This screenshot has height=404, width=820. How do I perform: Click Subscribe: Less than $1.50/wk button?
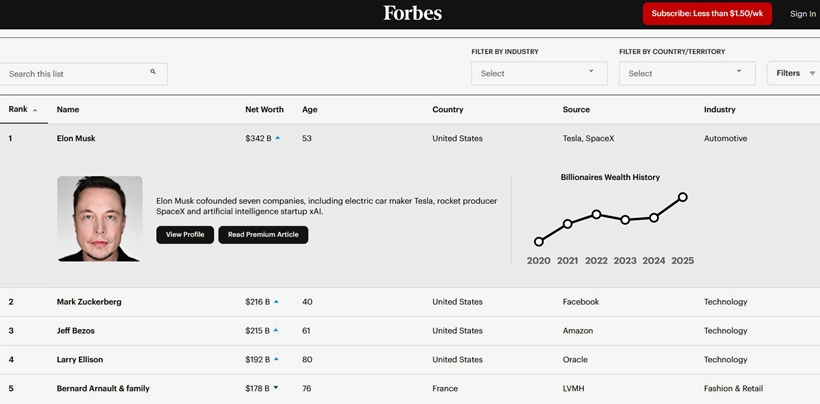tap(707, 14)
